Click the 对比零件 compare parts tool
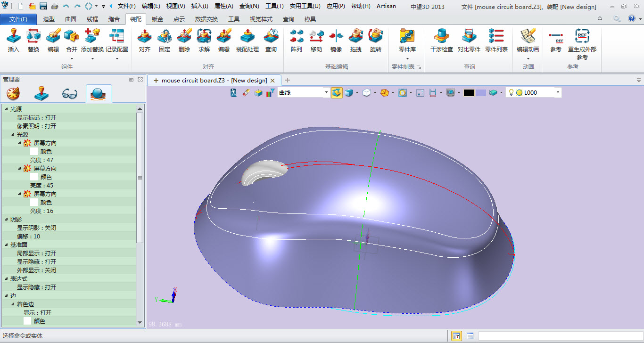The width and height of the screenshot is (644, 343). 469,40
